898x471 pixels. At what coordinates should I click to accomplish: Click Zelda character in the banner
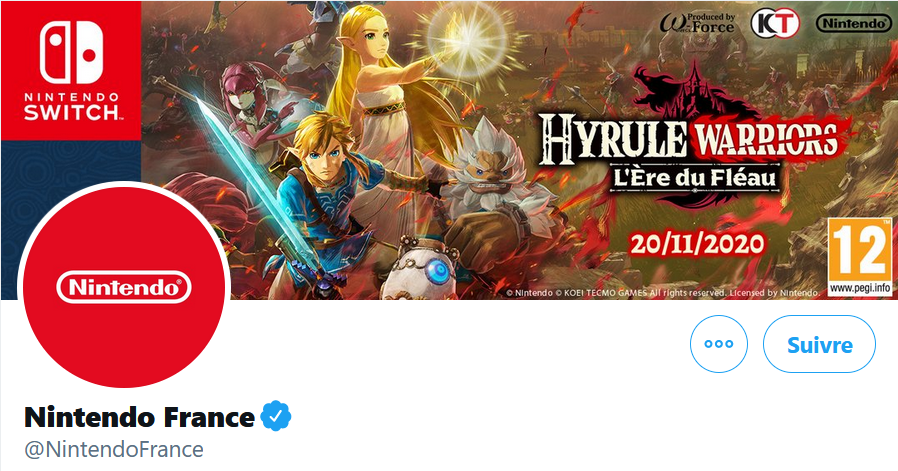(383, 92)
